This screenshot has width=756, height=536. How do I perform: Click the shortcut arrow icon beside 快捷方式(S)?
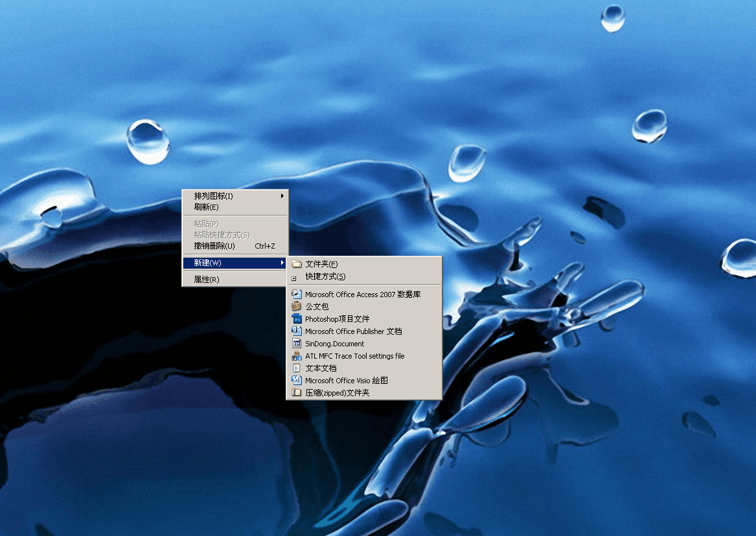[294, 278]
